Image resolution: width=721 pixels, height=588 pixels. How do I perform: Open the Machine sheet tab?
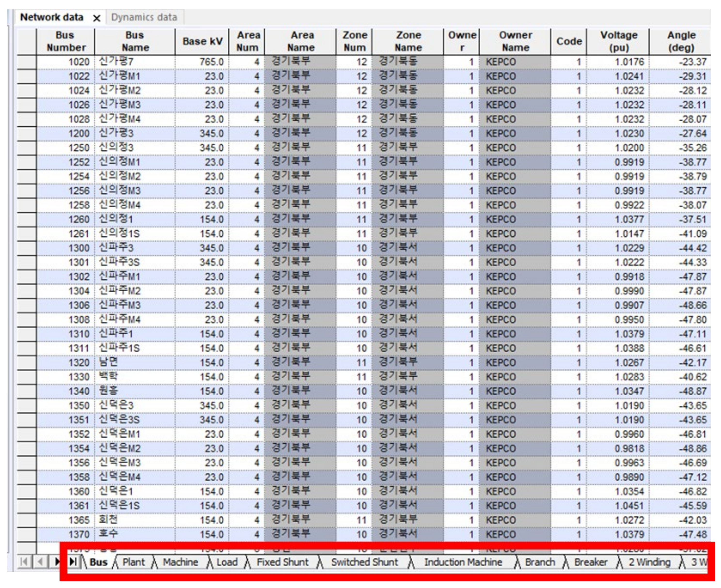click(180, 562)
